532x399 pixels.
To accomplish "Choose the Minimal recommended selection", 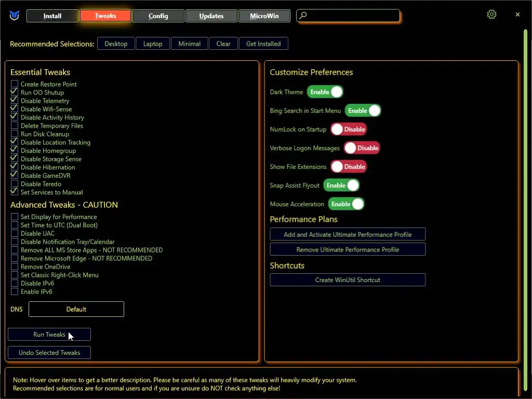I will point(189,44).
